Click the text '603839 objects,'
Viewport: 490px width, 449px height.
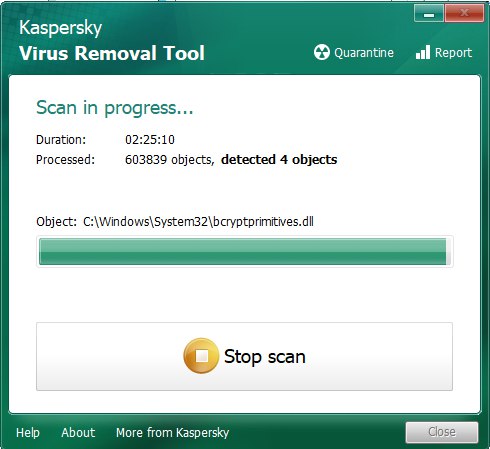click(x=169, y=160)
